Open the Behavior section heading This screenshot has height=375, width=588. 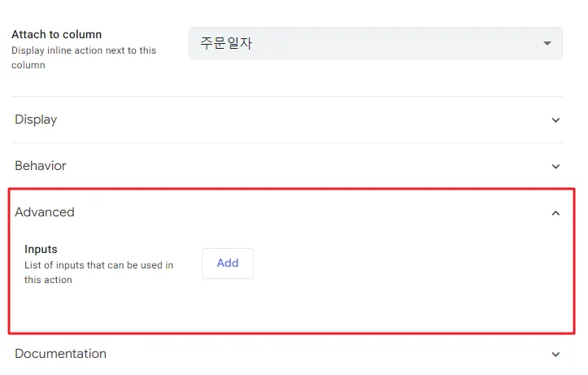click(x=41, y=166)
